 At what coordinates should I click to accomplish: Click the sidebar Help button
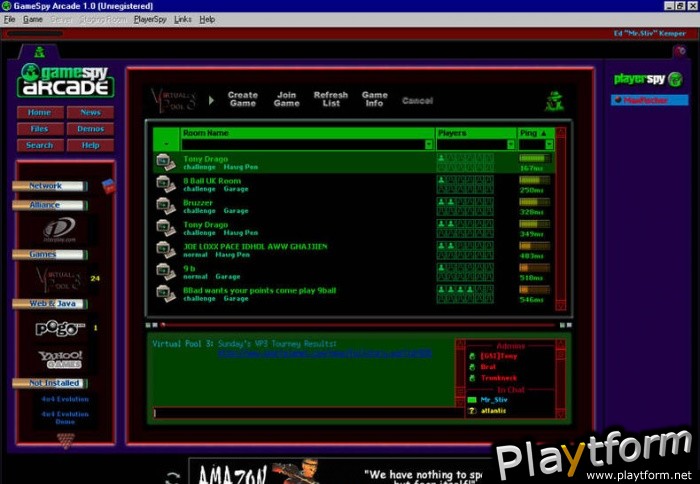(90, 146)
